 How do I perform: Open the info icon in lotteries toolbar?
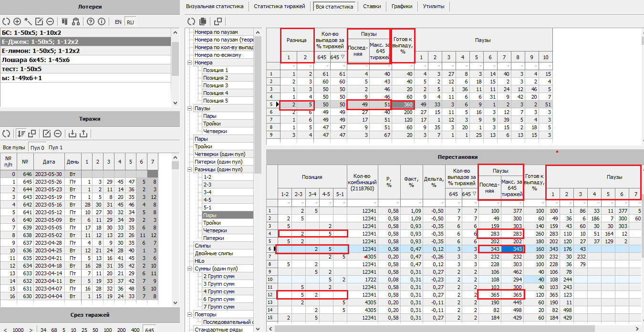[x=102, y=21]
